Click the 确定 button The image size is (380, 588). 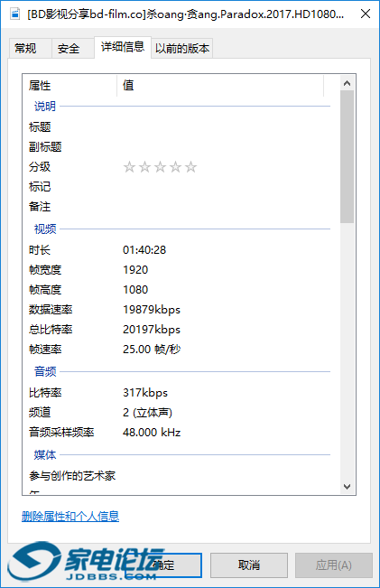coord(163,565)
